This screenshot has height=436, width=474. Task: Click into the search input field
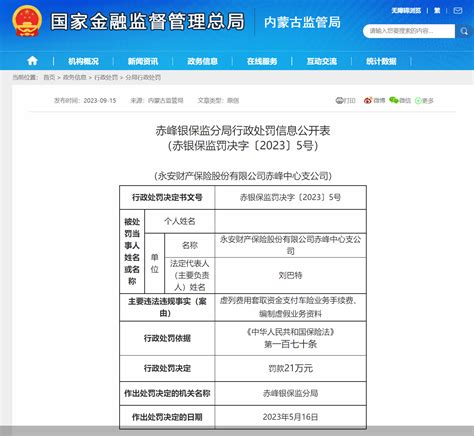pyautogui.click(x=409, y=31)
